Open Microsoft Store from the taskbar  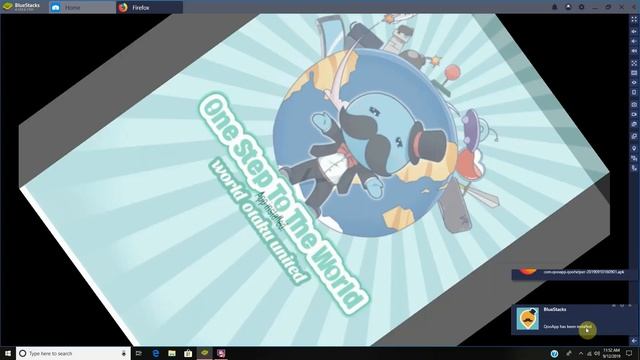pos(188,353)
